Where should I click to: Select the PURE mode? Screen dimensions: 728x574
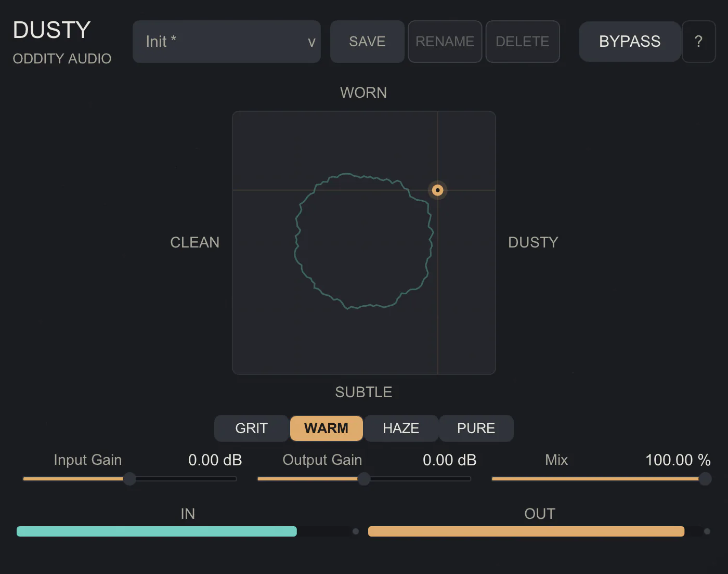coord(476,428)
